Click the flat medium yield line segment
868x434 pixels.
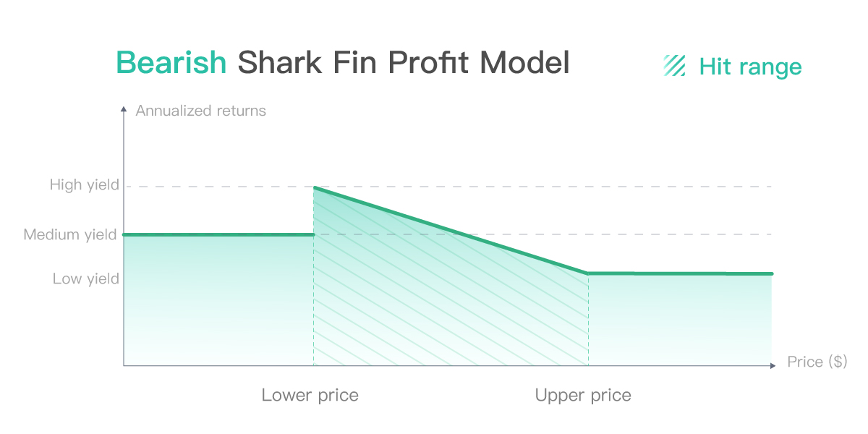[x=217, y=234]
